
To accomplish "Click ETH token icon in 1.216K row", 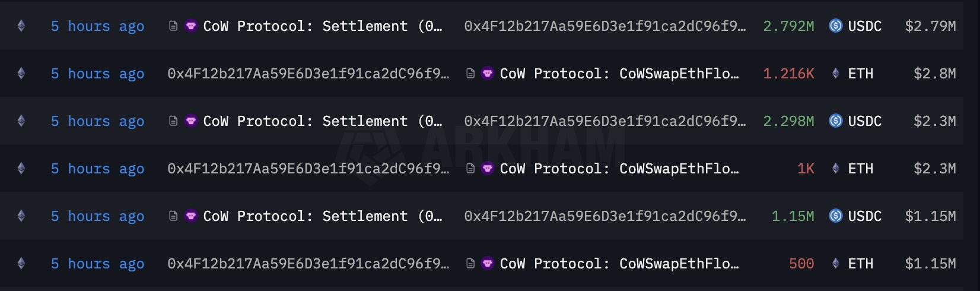I will coord(835,73).
